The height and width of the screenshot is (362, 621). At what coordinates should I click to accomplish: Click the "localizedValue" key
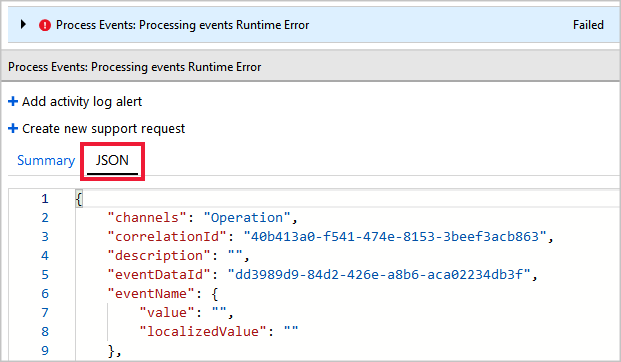[x=204, y=331]
